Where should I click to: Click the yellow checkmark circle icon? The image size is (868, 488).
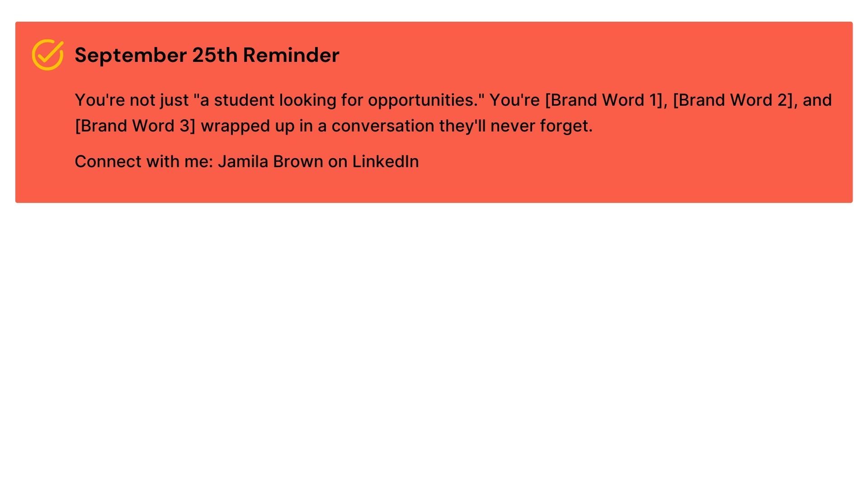47,55
